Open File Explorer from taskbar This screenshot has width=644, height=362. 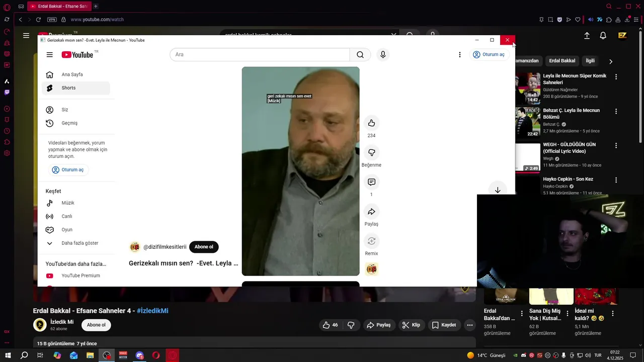90,355
